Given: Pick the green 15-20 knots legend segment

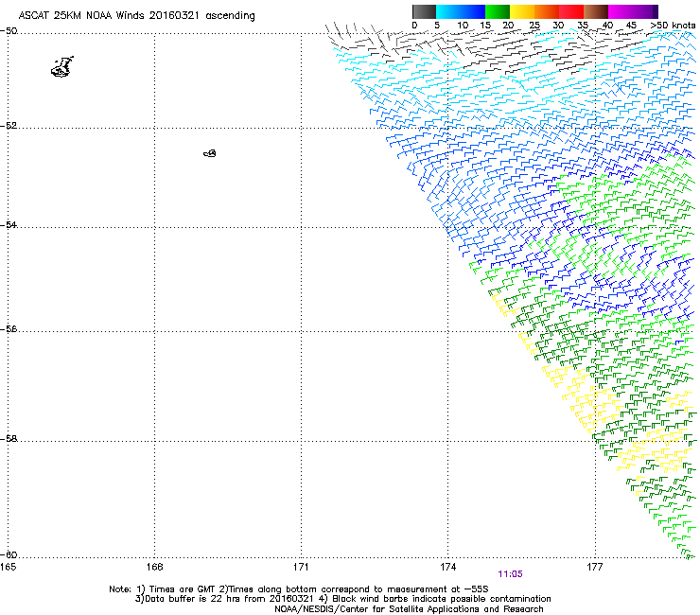Looking at the screenshot, I should 498,11.
